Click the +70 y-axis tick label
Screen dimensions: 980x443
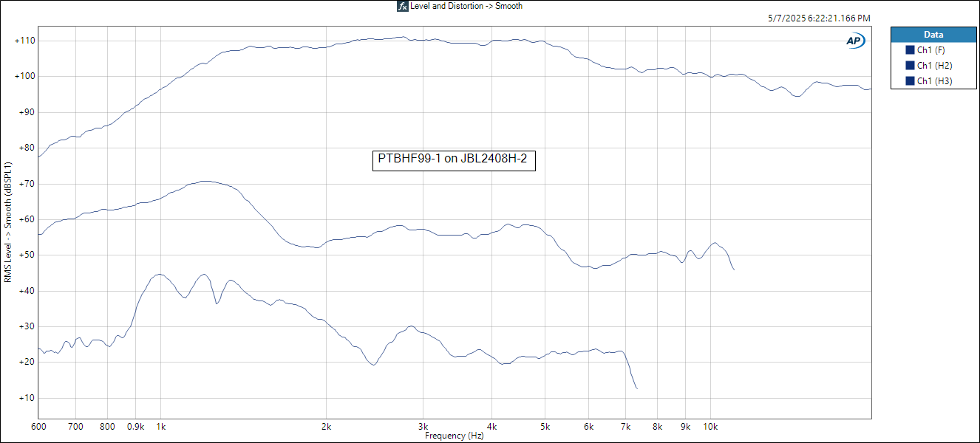tap(27, 184)
